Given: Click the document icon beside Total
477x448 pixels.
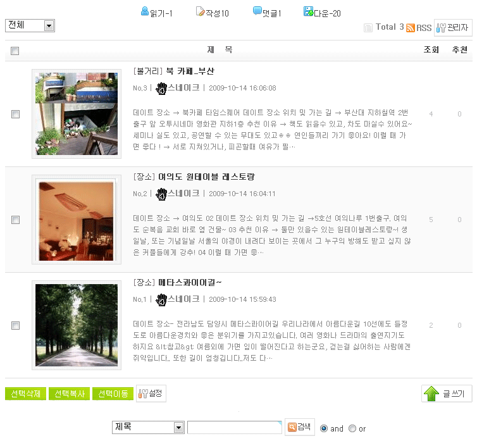Looking at the screenshot, I should (x=368, y=28).
